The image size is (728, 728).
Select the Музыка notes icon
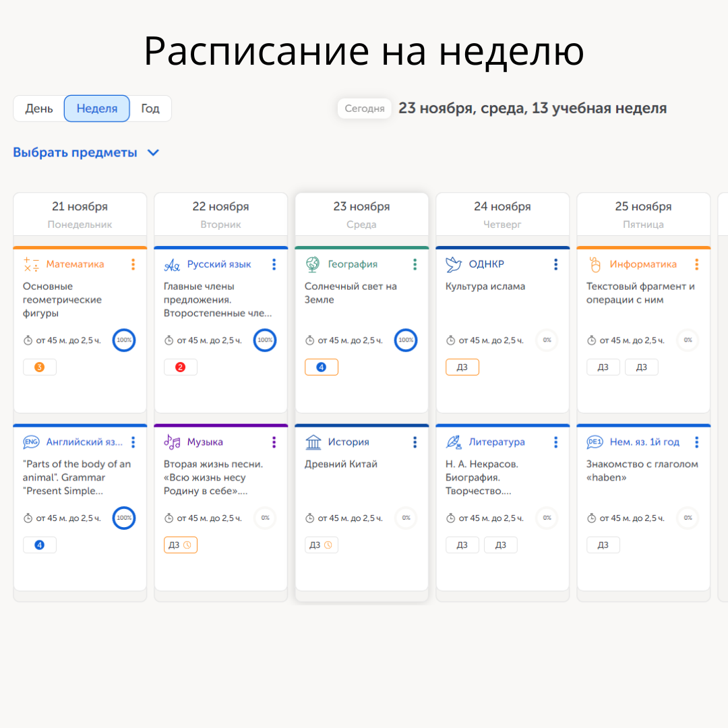pos(172,442)
